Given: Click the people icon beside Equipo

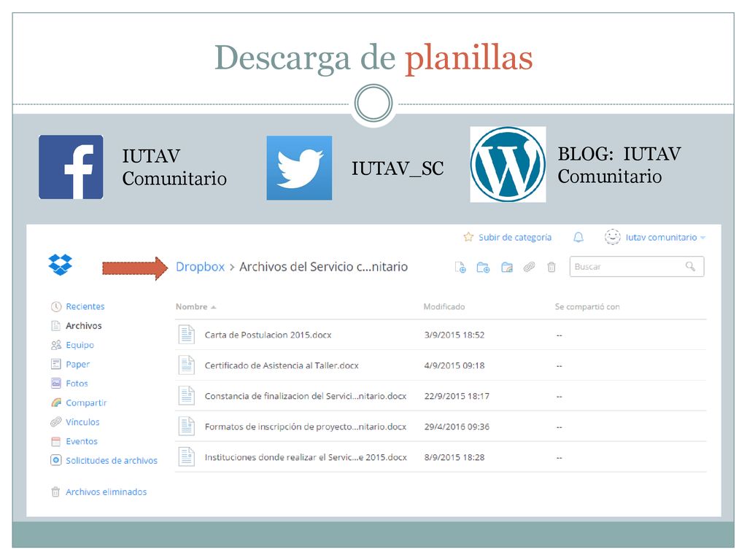Looking at the screenshot, I should click(56, 345).
